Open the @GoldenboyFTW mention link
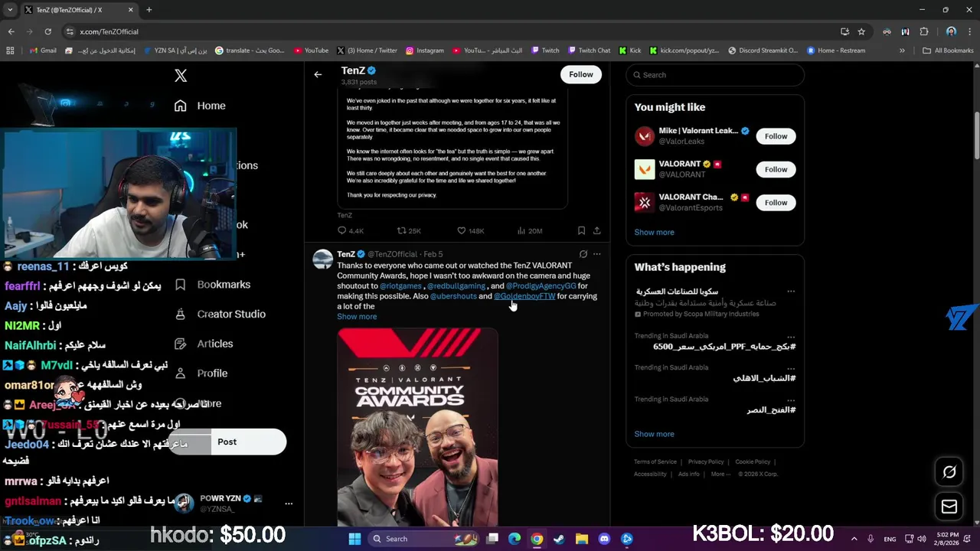 [524, 296]
